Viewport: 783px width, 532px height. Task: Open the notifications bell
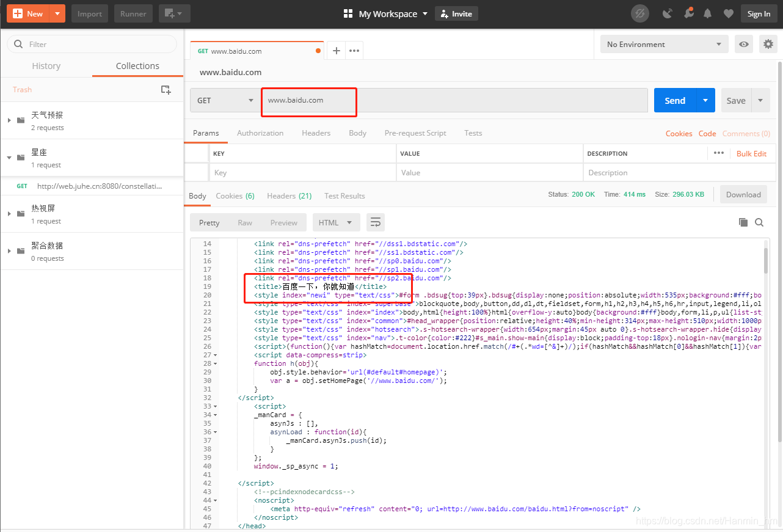(708, 13)
